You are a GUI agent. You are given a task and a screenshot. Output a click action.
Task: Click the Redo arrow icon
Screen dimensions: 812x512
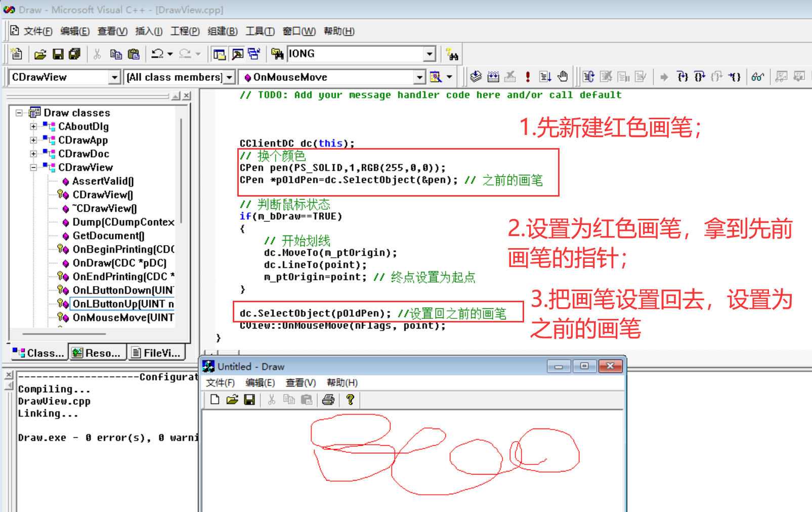coord(185,54)
